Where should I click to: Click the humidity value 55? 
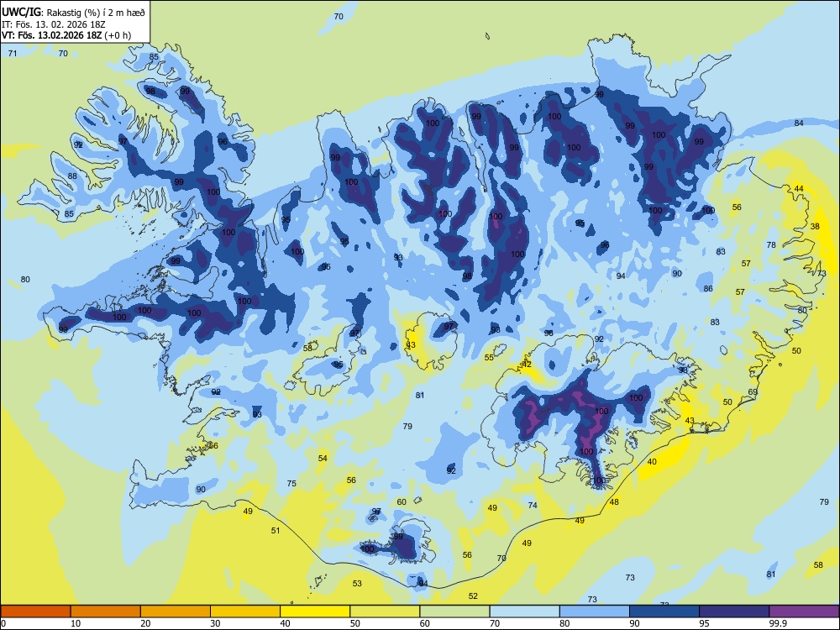coord(489,357)
